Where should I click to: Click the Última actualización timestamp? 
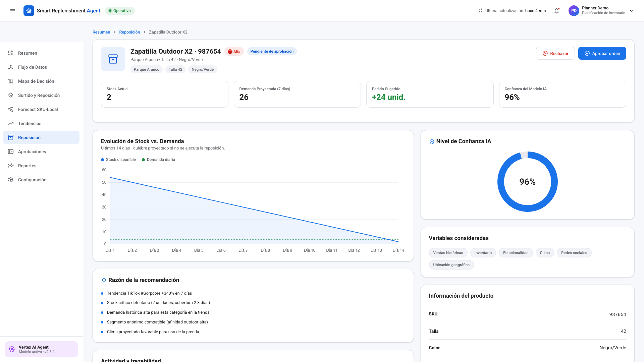pyautogui.click(x=515, y=11)
